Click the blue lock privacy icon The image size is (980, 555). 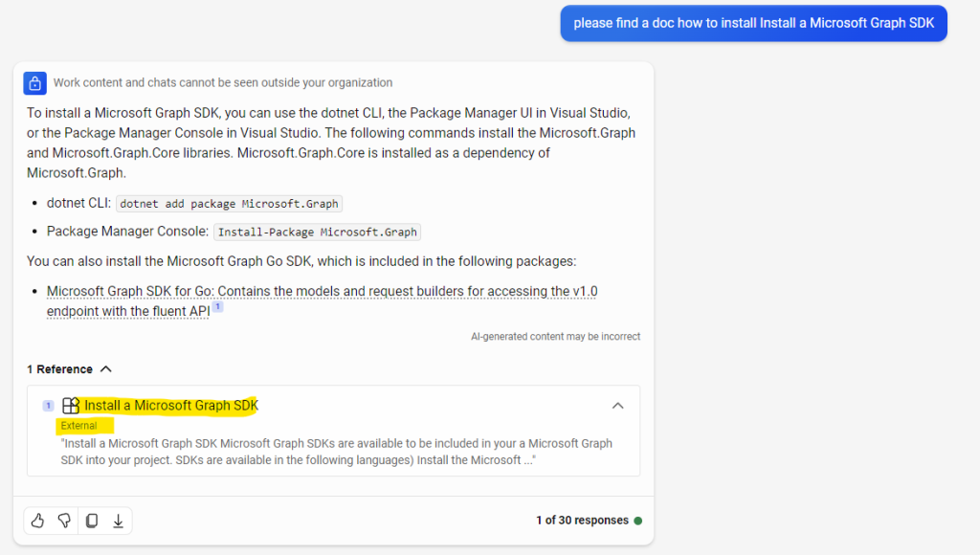[35, 82]
